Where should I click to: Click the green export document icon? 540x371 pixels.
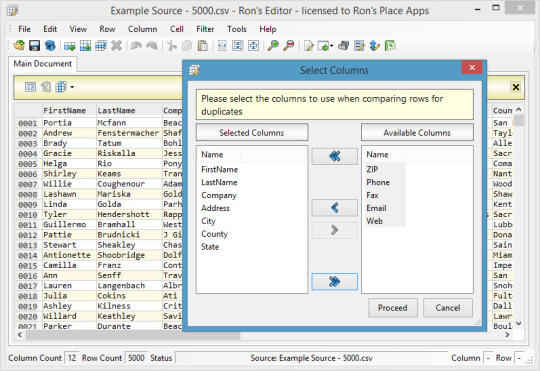point(390,45)
